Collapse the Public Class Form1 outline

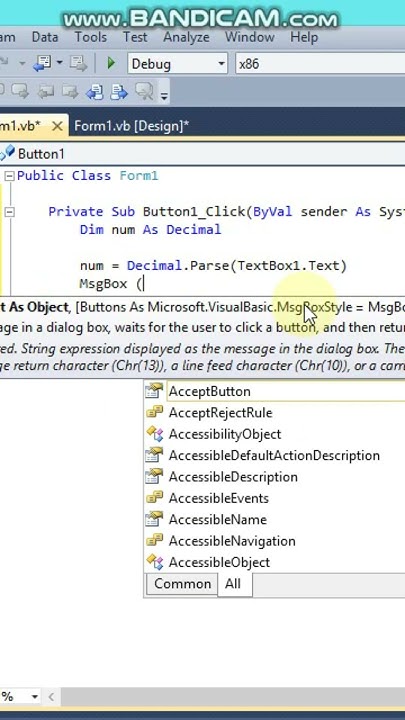tap(9, 176)
